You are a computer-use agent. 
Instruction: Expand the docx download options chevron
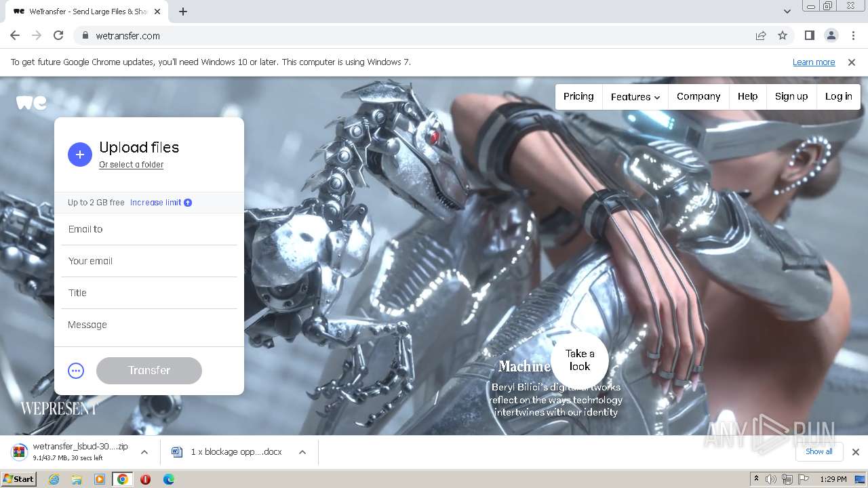pyautogui.click(x=302, y=452)
